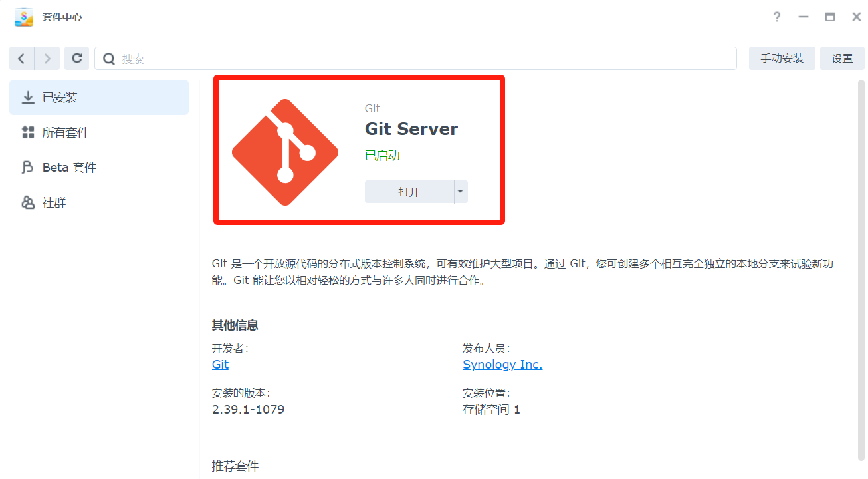Open the Synology Inc. publisher link
868x479 pixels.
[x=502, y=365]
